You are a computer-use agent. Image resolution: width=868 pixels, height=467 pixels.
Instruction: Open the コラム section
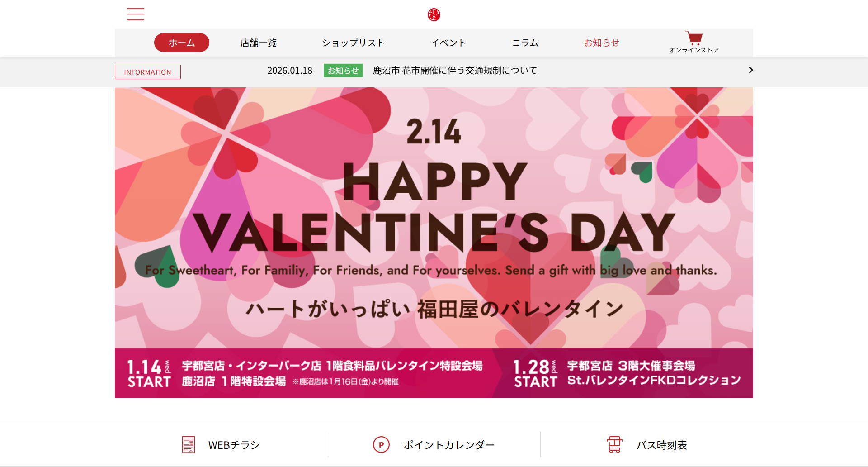coord(525,43)
